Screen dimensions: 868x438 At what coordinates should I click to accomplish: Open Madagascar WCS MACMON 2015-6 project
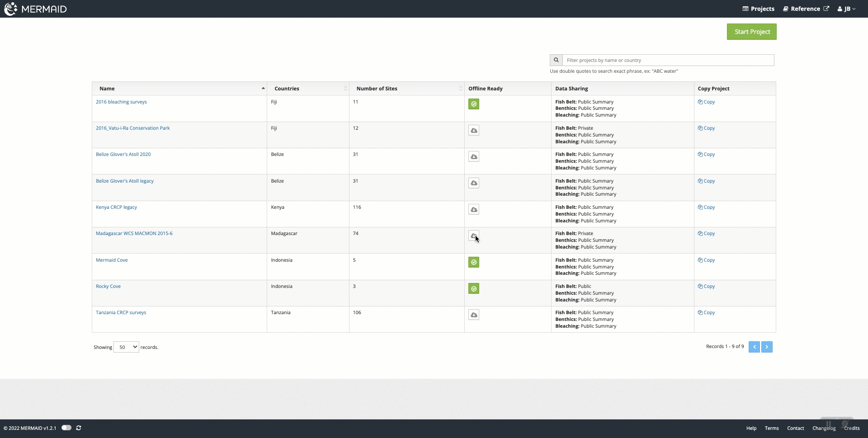(x=134, y=234)
